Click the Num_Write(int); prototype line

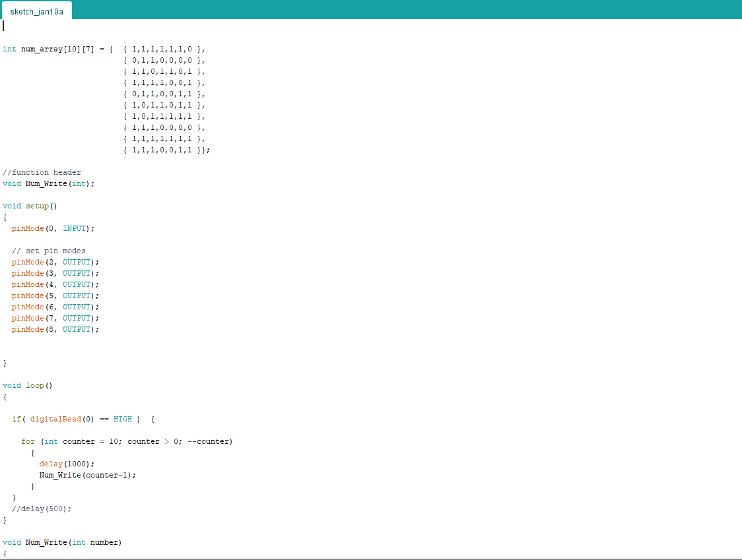(48, 184)
